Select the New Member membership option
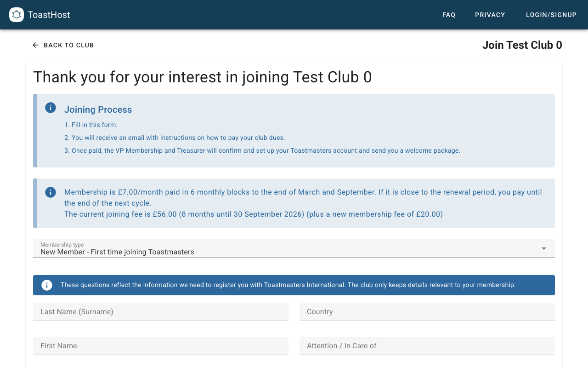Screen dimensions: 588x368 (117, 252)
